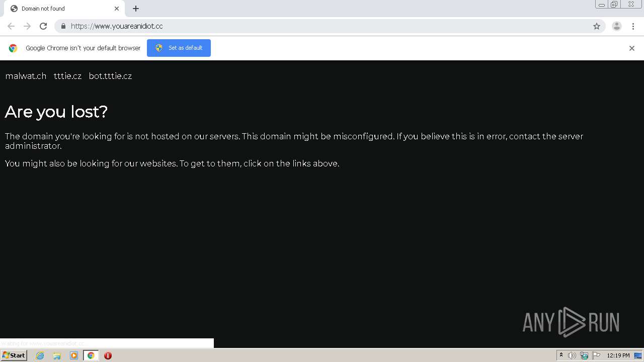
Task: Reload the current page
Action: tap(43, 26)
